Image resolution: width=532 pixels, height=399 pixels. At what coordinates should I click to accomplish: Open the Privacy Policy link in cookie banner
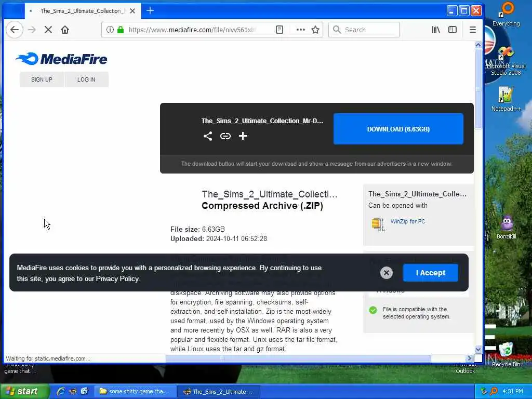pos(117,278)
